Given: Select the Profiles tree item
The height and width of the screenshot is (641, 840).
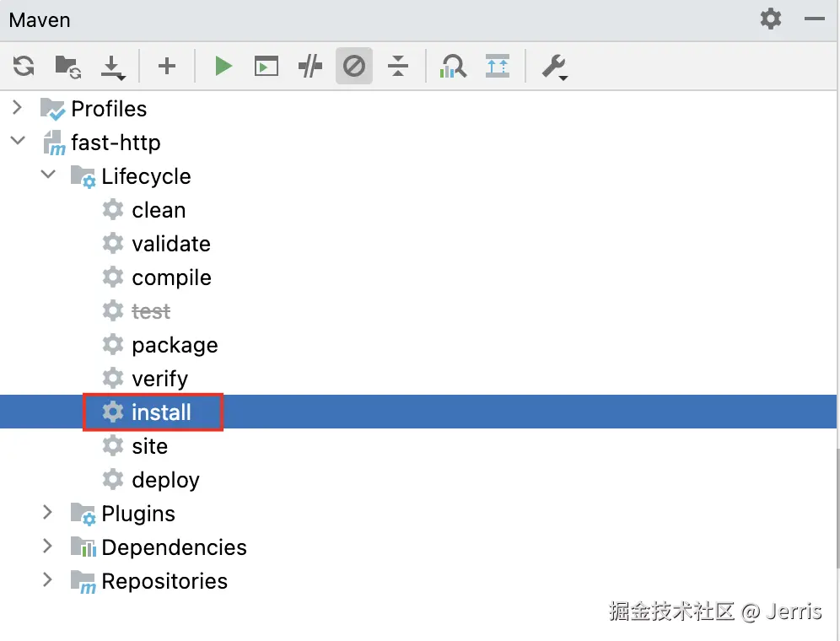Looking at the screenshot, I should click(109, 109).
